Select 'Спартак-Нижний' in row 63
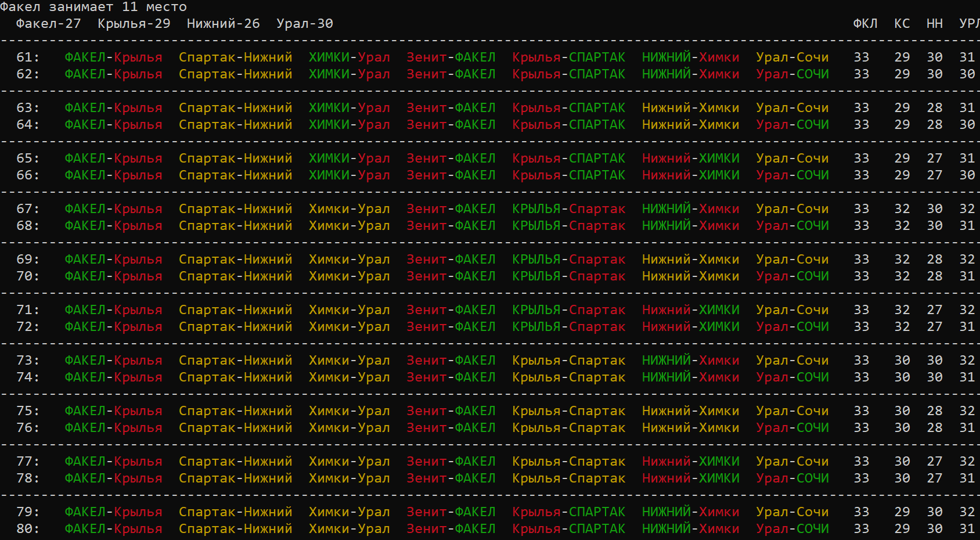Image resolution: width=980 pixels, height=540 pixels. (236, 108)
